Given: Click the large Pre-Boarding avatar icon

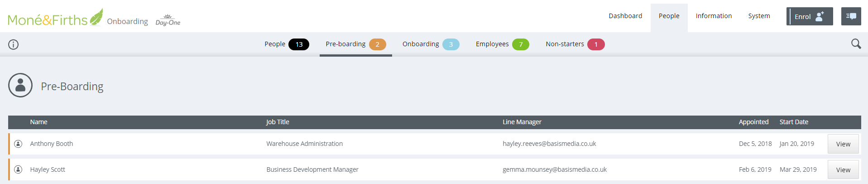Looking at the screenshot, I should tap(20, 85).
